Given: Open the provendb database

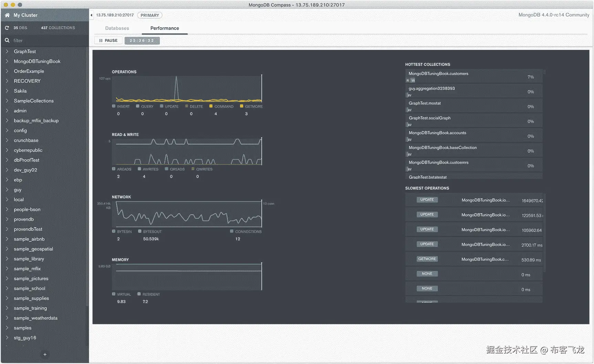Looking at the screenshot, I should pos(24,219).
